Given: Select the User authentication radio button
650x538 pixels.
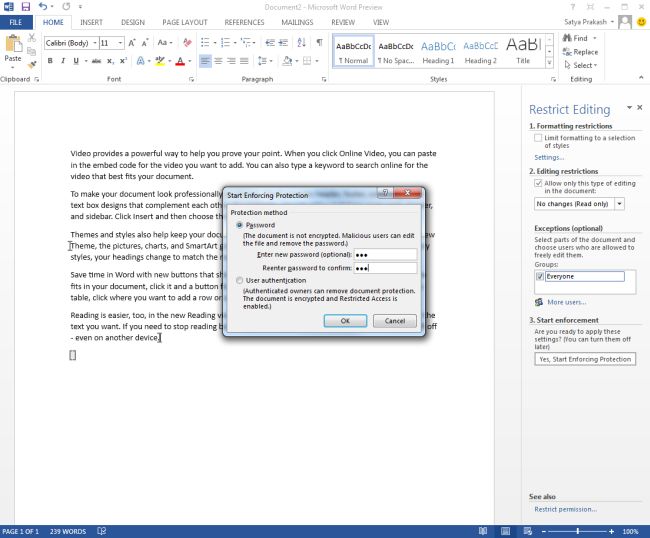Looking at the screenshot, I should tap(239, 281).
